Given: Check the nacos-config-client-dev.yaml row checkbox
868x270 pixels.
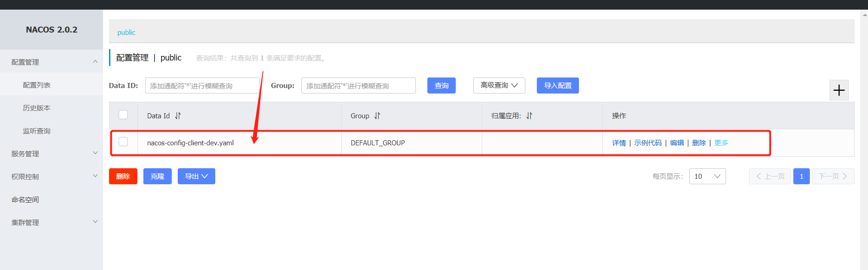Looking at the screenshot, I should (123, 142).
